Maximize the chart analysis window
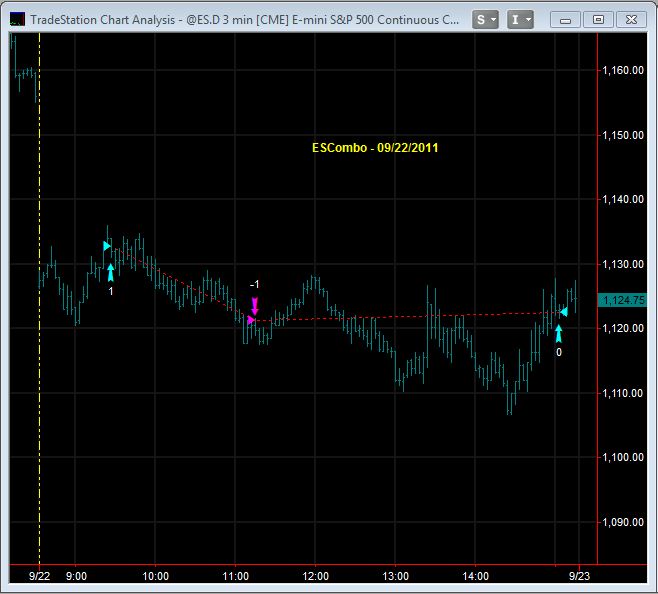 click(599, 18)
